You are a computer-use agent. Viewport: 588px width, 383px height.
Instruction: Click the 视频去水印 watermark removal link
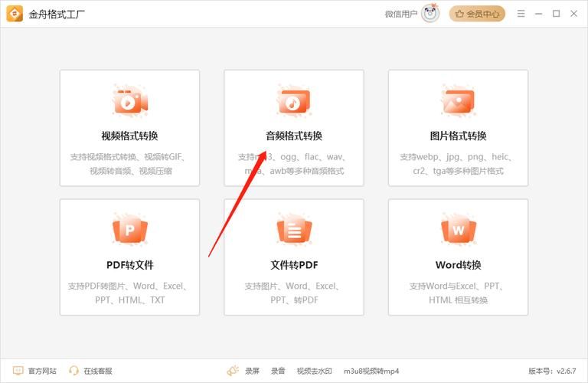(x=314, y=371)
